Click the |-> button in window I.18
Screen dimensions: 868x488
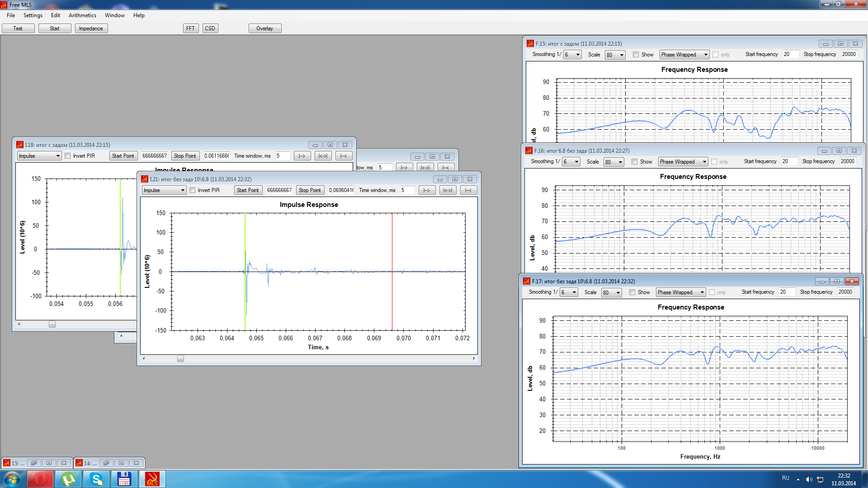(302, 156)
